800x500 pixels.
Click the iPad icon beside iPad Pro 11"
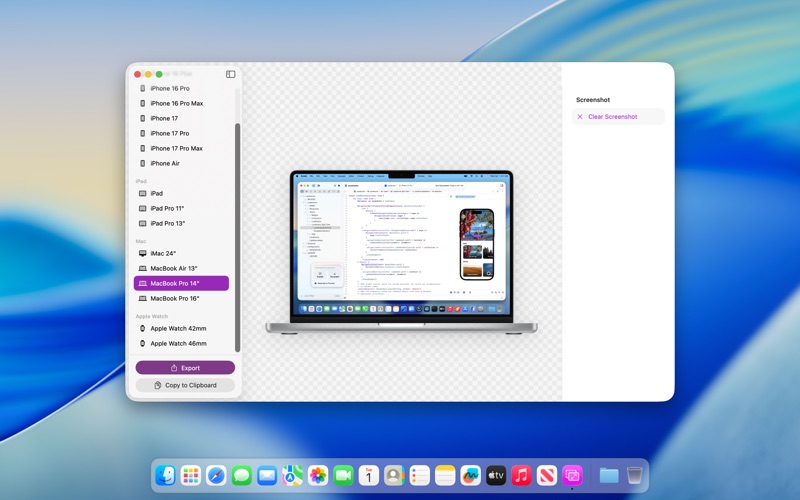click(142, 208)
